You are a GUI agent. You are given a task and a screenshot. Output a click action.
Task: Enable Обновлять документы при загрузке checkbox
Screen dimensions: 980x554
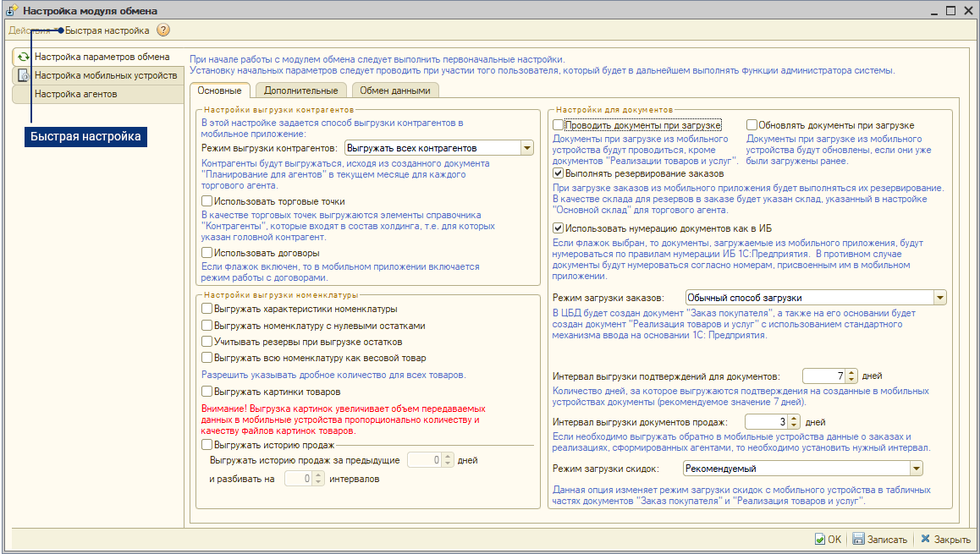pos(752,125)
